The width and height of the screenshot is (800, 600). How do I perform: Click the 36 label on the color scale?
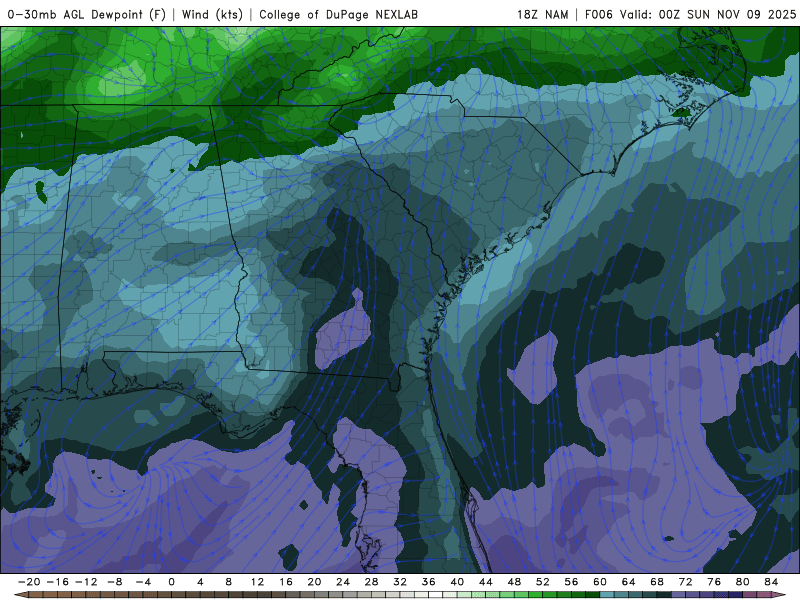coord(429,582)
